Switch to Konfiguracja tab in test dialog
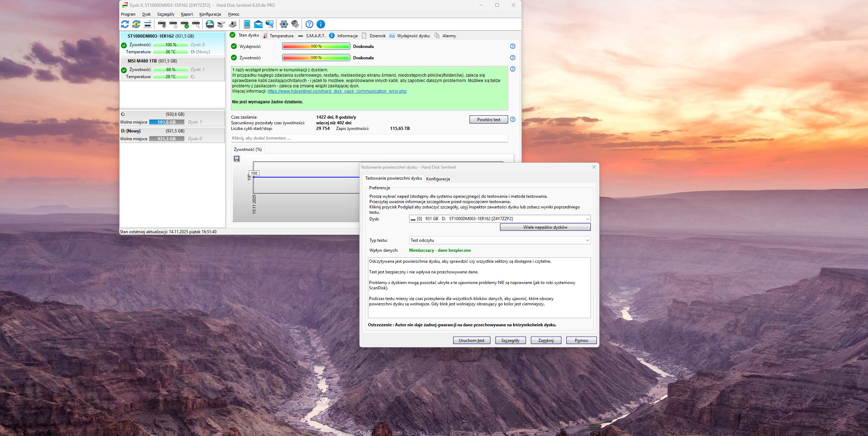This screenshot has width=868, height=436. pyautogui.click(x=438, y=179)
